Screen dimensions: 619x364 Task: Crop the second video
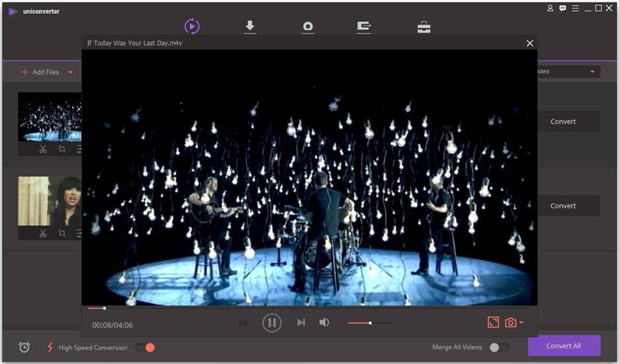(62, 233)
